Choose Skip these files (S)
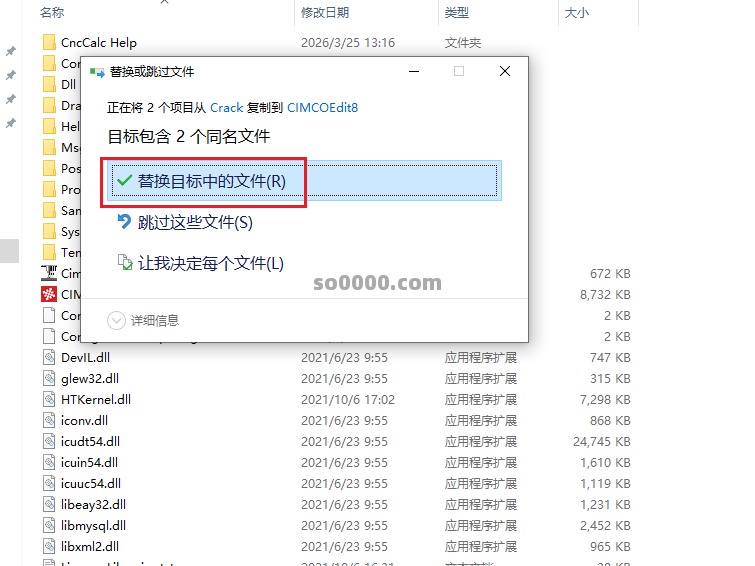This screenshot has width=755, height=566. [x=195, y=223]
